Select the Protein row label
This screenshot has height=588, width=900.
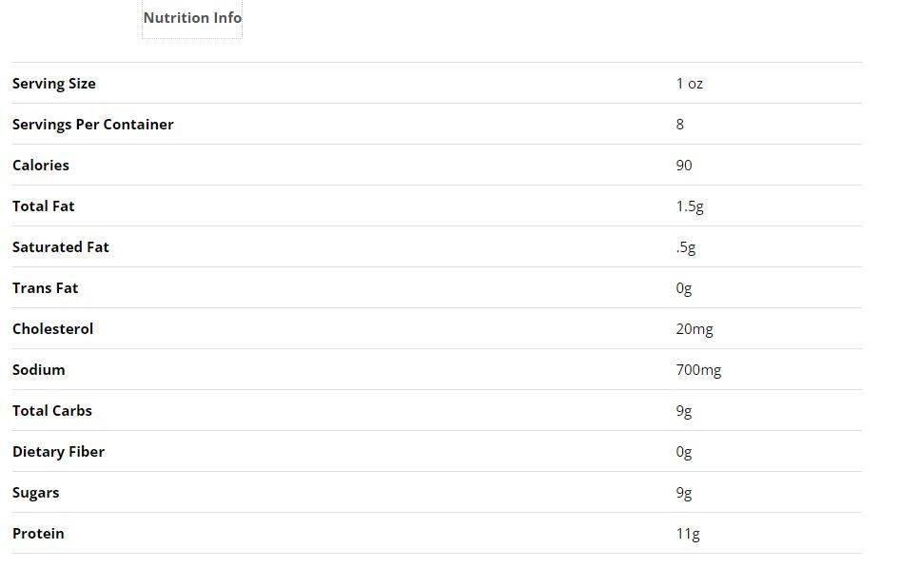coord(39,534)
